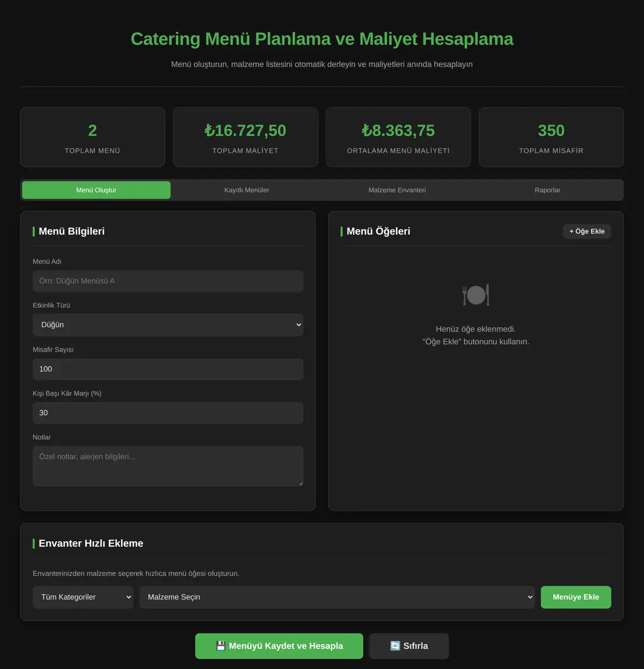Click the plate and cutlery empty-state icon
Screen dimensions: 644x669
coord(476,295)
